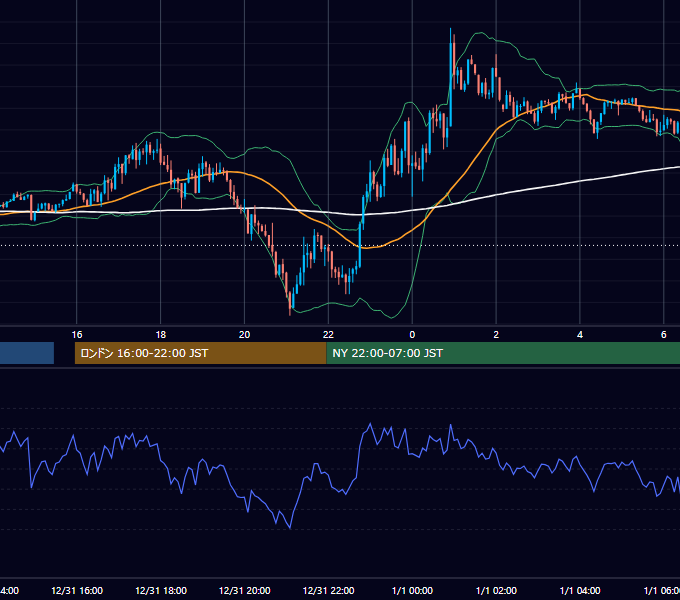
Task: Click the hour label 0 on the price chart axis
Action: click(412, 335)
